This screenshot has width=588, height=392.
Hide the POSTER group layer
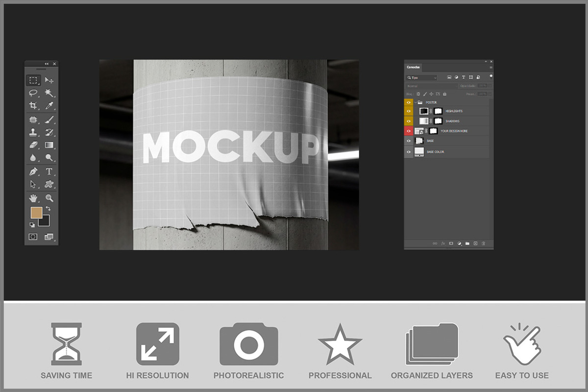409,102
